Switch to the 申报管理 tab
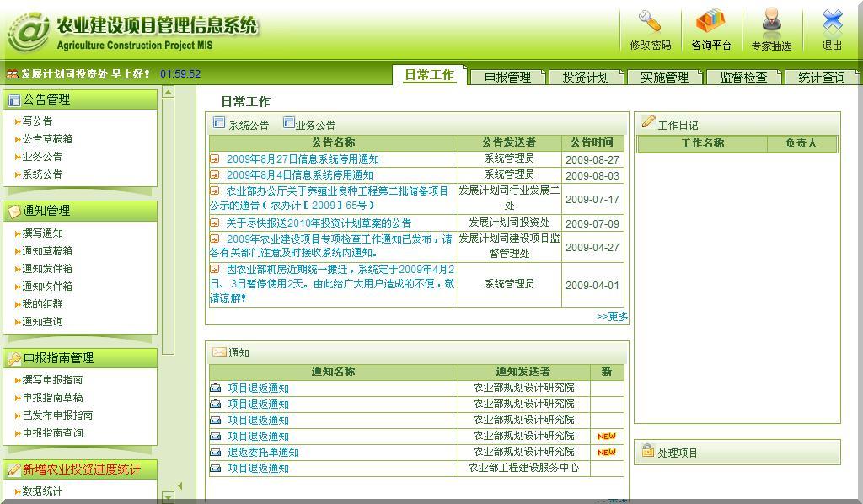Screen dimensions: 863x504 point(507,77)
